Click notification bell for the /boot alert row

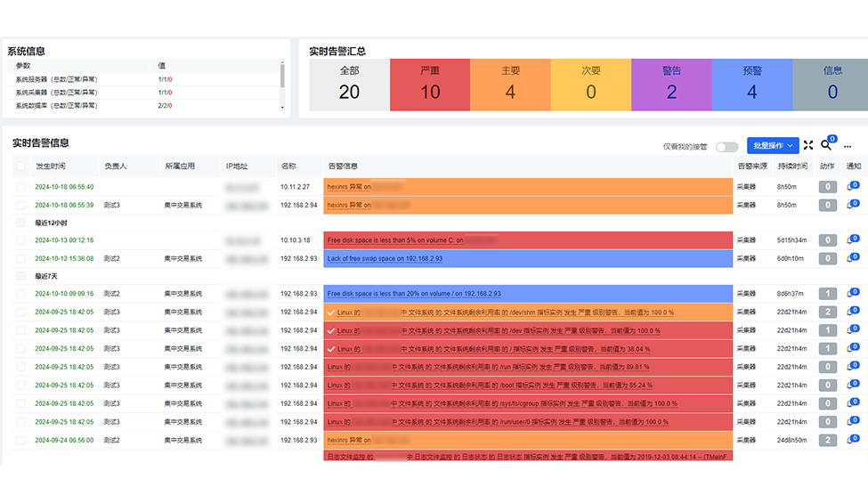click(x=853, y=385)
